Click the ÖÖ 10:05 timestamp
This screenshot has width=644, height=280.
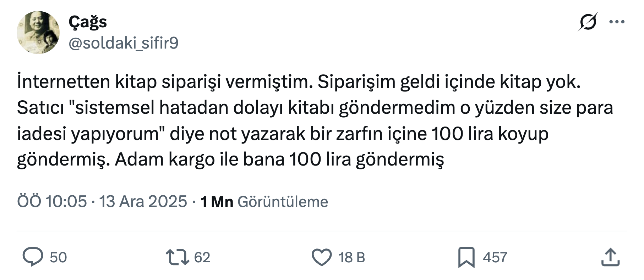point(52,202)
